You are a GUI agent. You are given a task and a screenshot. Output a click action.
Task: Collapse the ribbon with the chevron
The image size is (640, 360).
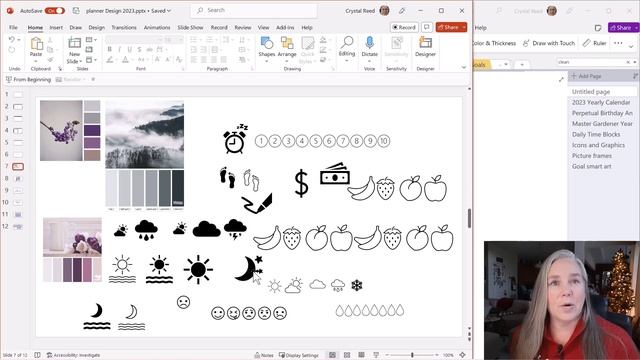click(464, 67)
